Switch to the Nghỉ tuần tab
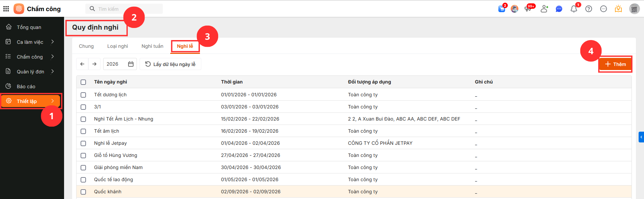Screen dimensions: 644x199 tap(152, 46)
